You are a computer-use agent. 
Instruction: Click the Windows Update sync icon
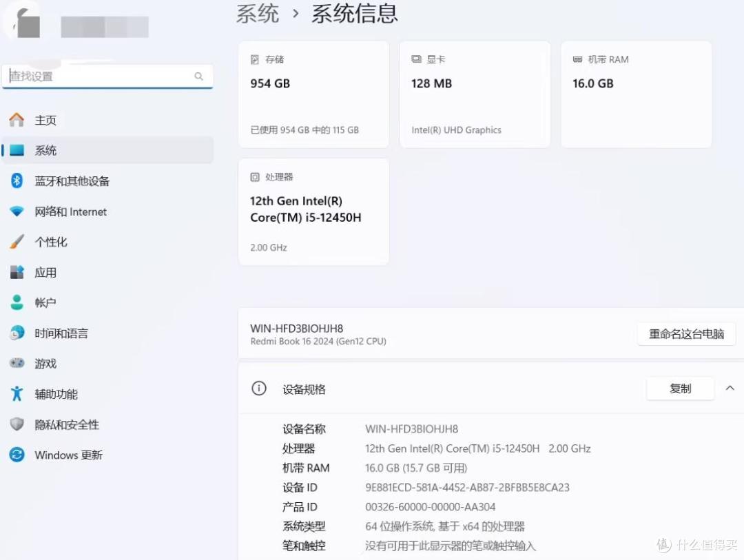click(17, 455)
